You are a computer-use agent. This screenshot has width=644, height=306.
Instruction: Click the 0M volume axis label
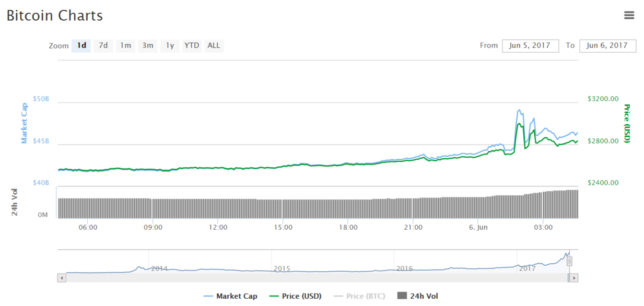tap(43, 215)
